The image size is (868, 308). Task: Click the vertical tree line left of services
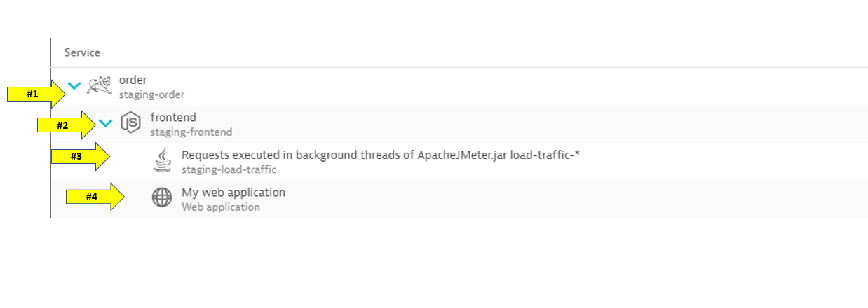pos(50,140)
